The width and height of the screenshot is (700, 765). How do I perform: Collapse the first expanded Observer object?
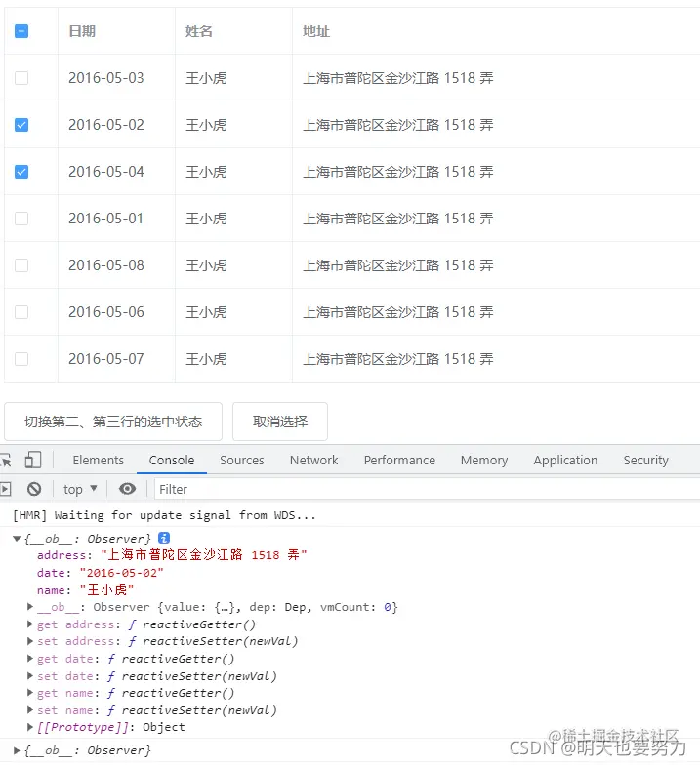[x=17, y=539]
